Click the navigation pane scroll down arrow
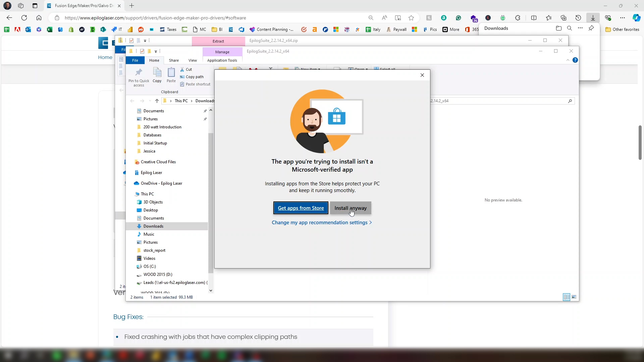The width and height of the screenshot is (644, 362). [x=211, y=291]
